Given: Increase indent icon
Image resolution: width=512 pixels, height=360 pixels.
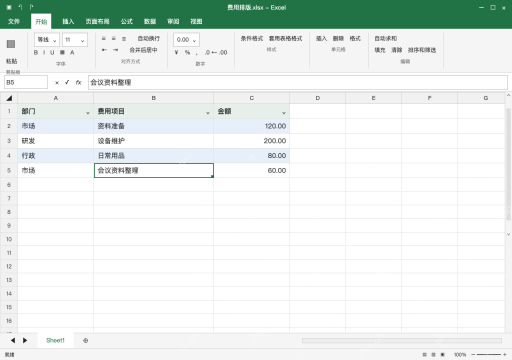Looking at the screenshot, I should click(x=115, y=50).
